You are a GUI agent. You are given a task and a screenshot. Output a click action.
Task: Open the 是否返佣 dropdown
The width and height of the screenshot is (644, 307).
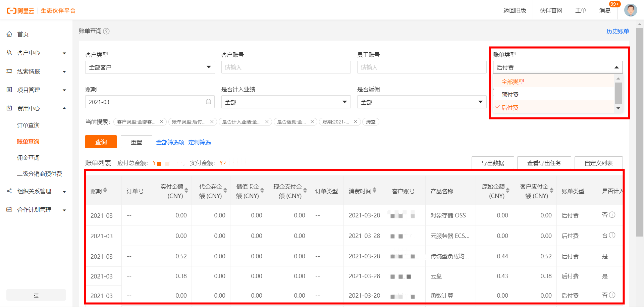422,102
